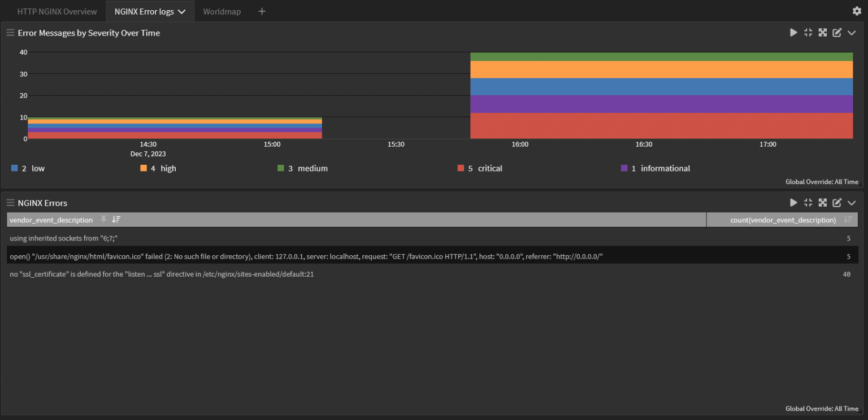Sort by count(vendor_event_description) icon
Screen dimensions: 868x420
pos(848,220)
